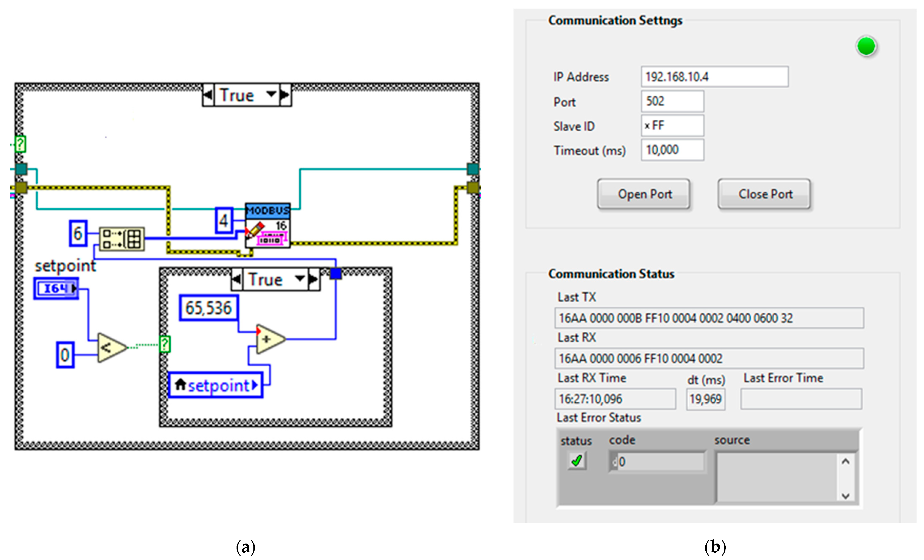Go to previous case on inner structure
Screen dimensions: 924x560
237,279
